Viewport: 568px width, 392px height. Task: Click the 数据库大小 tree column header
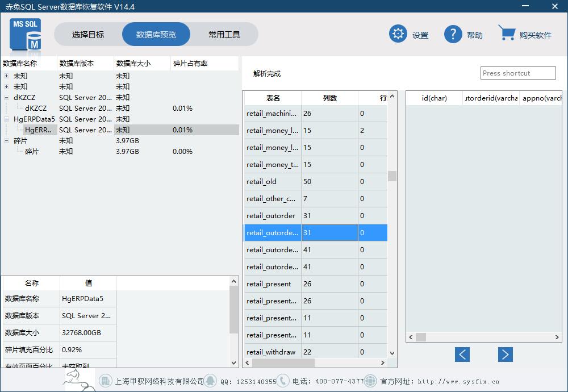pyautogui.click(x=143, y=64)
